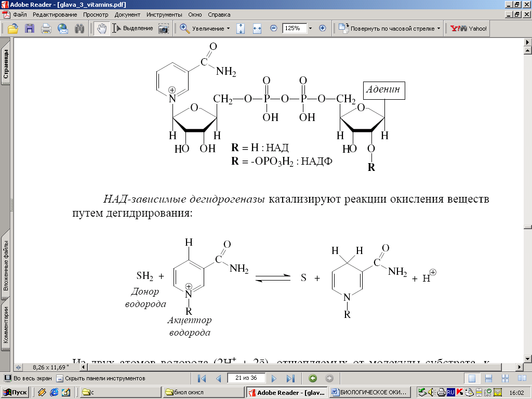Open the Вложенные файлы side panel tab
This screenshot has height=399, width=532.
pos(5,265)
